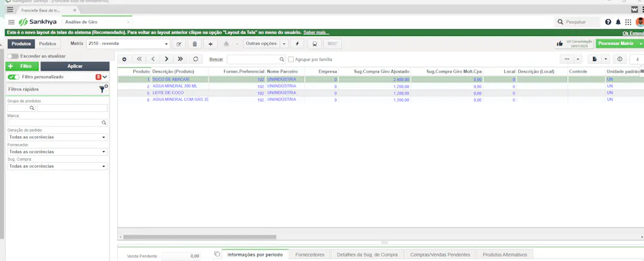Click the lightning bolt toolbar icon
Image resolution: width=644 pixels, height=261 pixels.
298,44
